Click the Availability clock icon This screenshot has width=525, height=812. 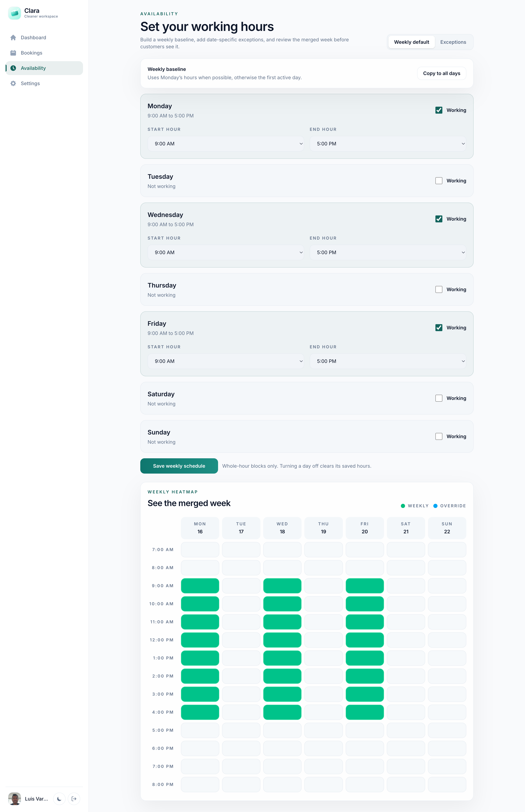pos(13,68)
